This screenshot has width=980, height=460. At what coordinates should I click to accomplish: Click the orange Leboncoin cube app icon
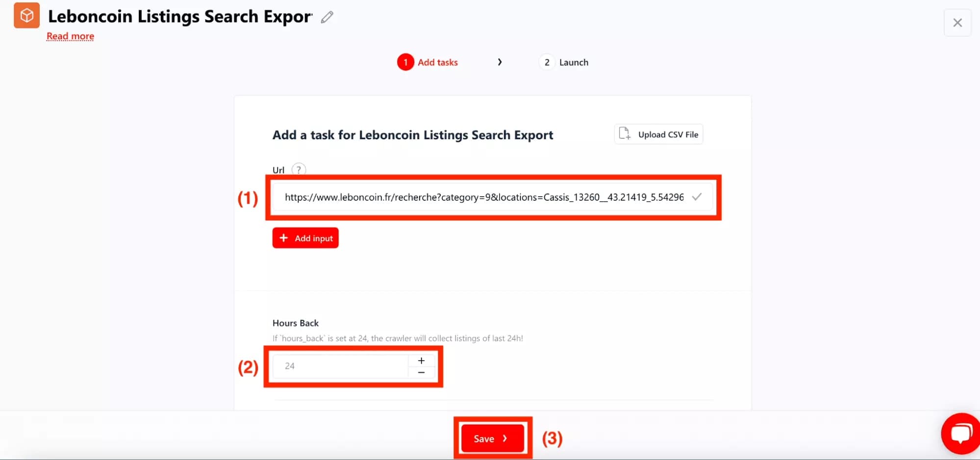point(26,15)
